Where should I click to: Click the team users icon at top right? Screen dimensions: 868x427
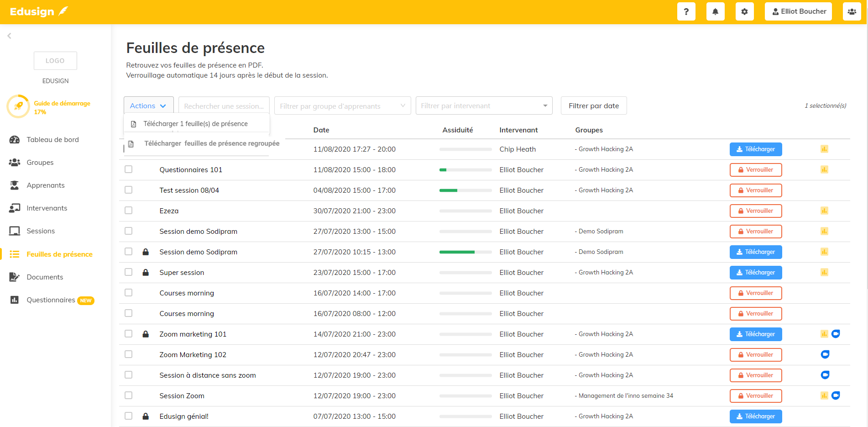(x=852, y=11)
